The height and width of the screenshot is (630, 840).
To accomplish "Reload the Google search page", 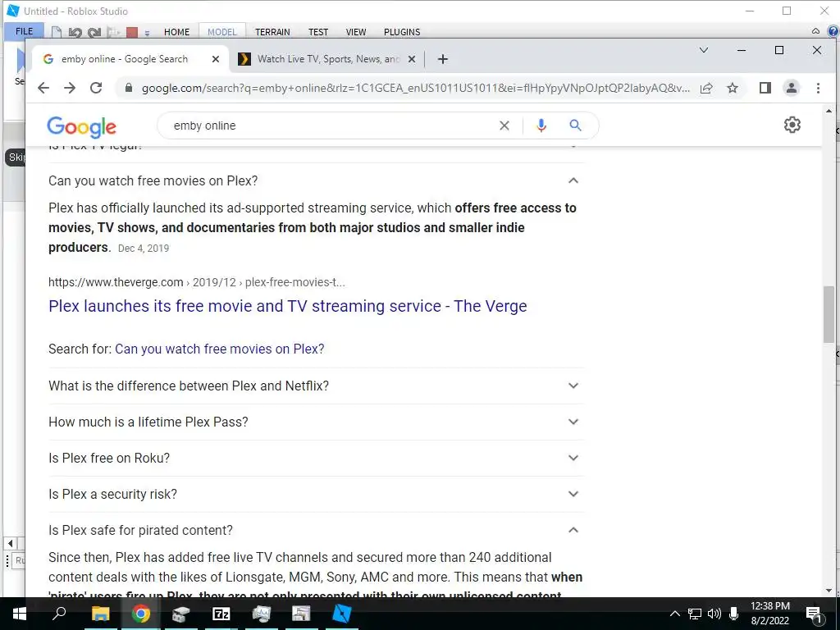I will (x=96, y=88).
